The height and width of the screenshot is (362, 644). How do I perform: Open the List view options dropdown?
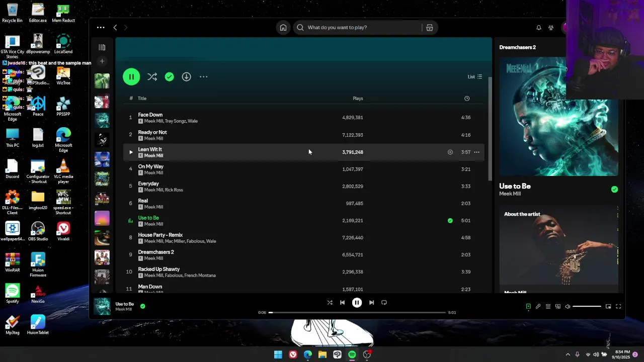pos(475,77)
